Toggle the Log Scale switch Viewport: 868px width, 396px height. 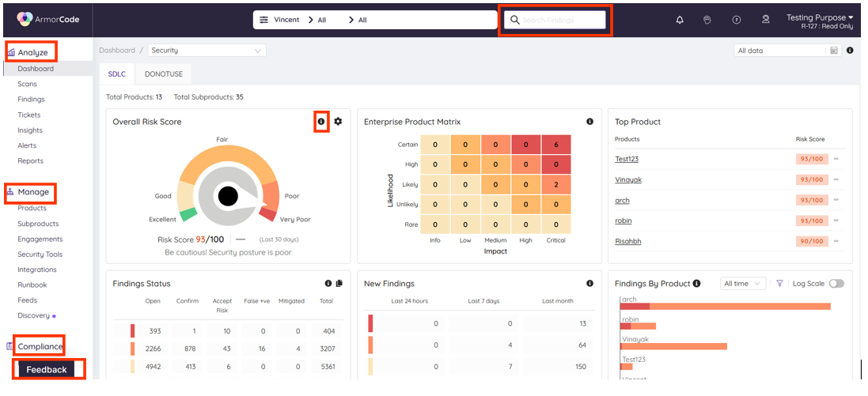pos(836,283)
